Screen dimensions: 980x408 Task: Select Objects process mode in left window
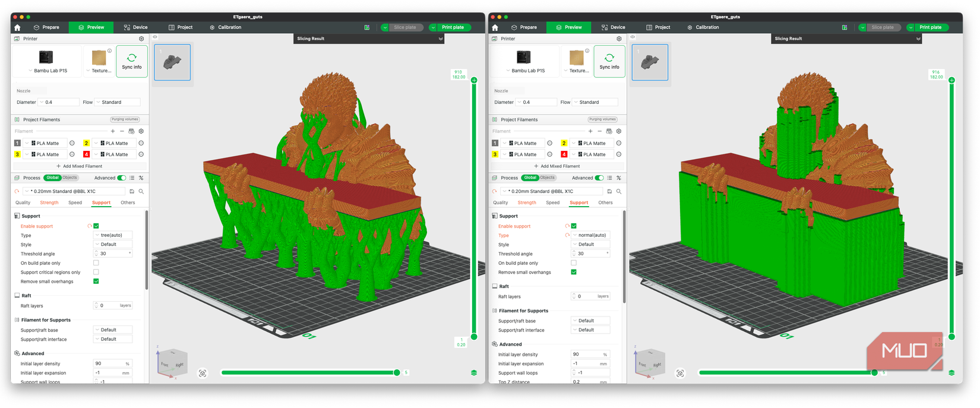pos(70,178)
